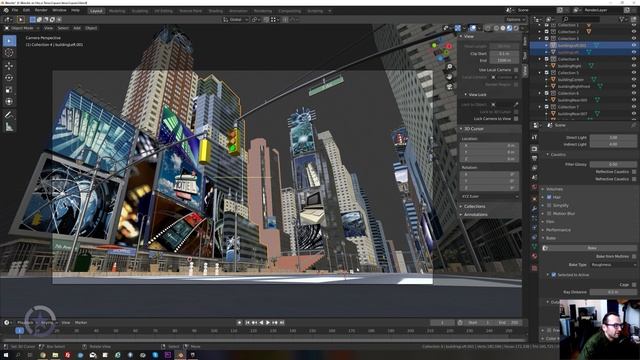The height and width of the screenshot is (360, 640).
Task: Select the Scale tool
Action: click(x=9, y=90)
